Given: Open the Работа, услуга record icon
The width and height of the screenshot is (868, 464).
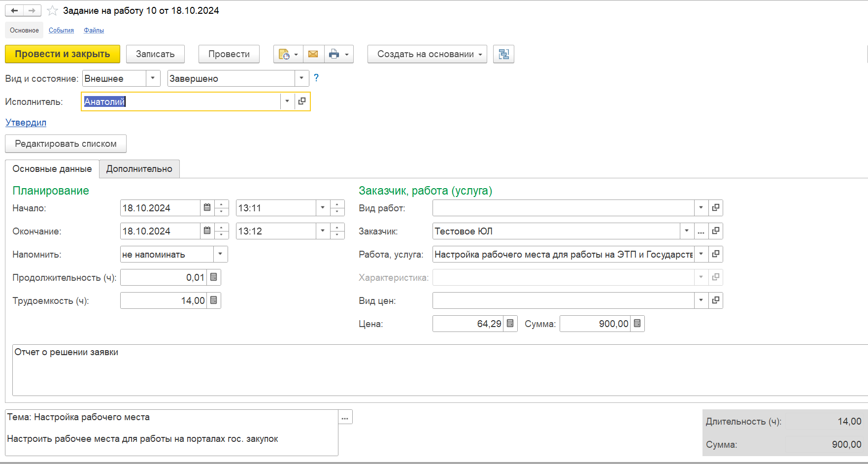Looking at the screenshot, I should (716, 254).
